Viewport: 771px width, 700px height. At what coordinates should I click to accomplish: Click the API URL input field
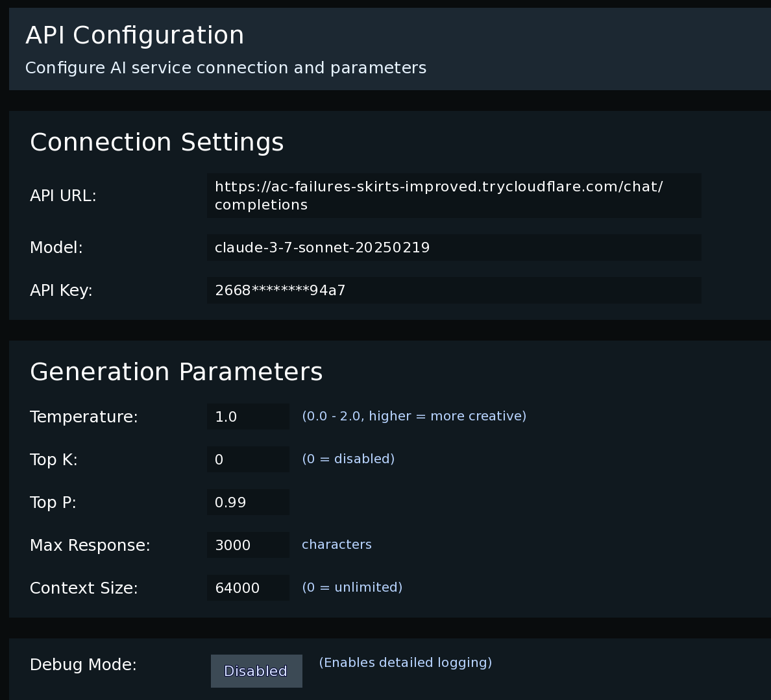pyautogui.click(x=454, y=195)
